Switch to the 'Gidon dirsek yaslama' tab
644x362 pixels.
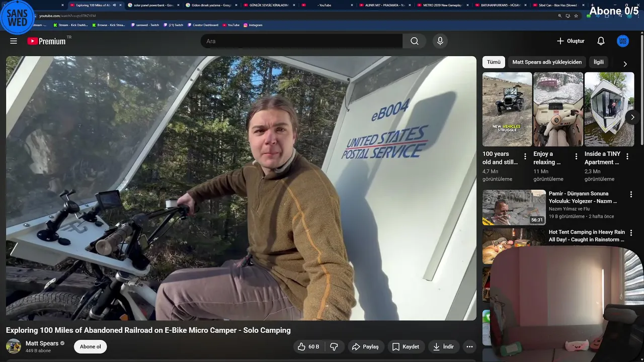[211, 5]
